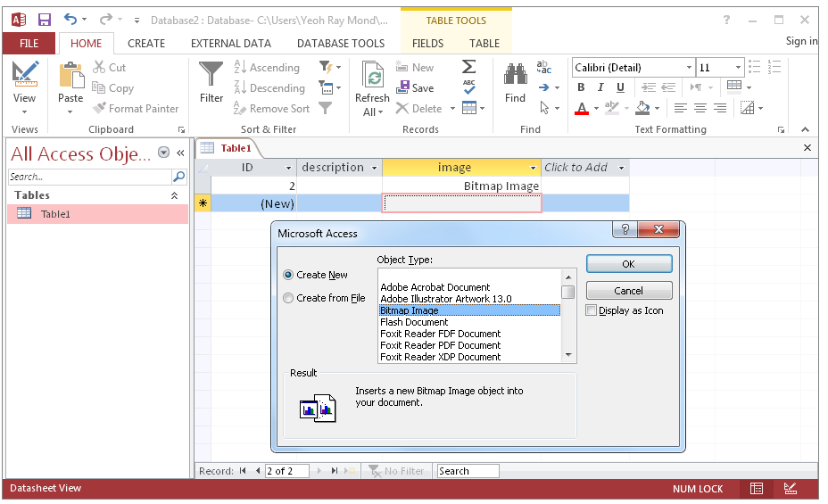Open the font size dropdown
Screen dimensions: 828x504
pyautogui.click(x=738, y=68)
